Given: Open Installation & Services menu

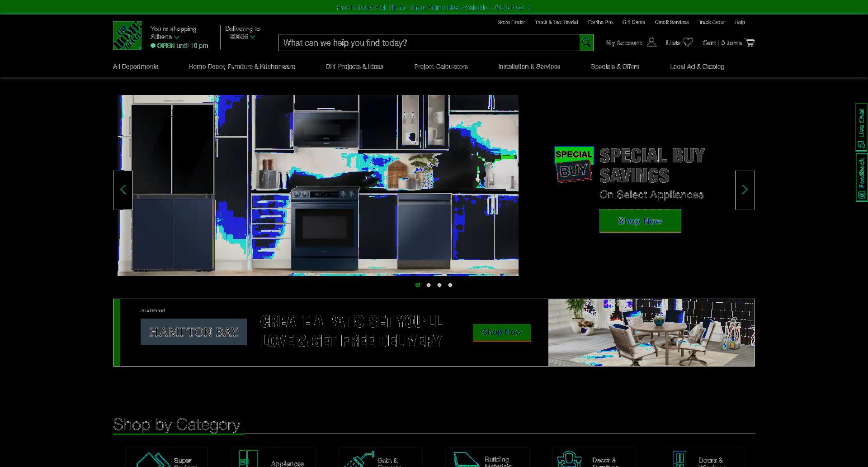Looking at the screenshot, I should click(x=529, y=67).
